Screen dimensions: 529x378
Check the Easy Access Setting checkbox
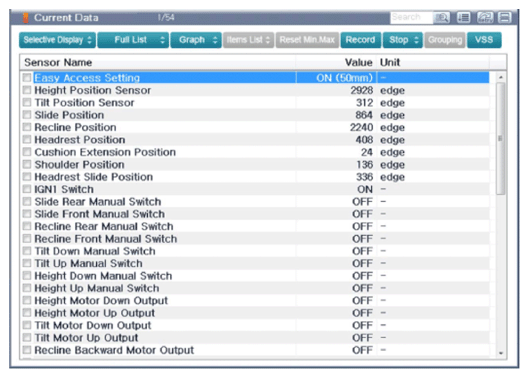point(27,78)
